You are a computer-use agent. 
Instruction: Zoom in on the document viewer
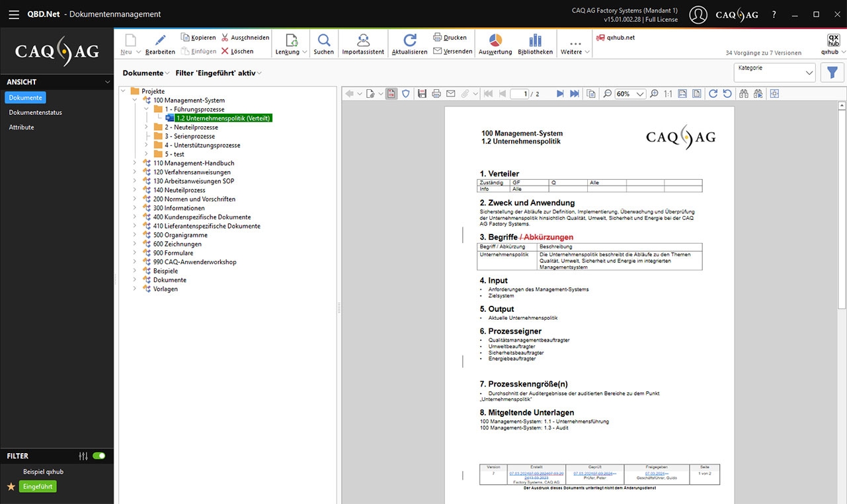coord(654,94)
